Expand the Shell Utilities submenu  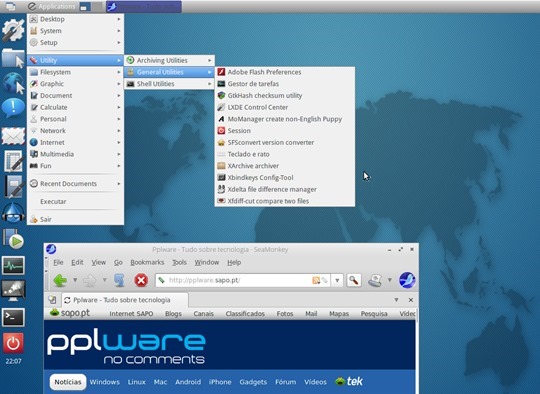point(169,84)
